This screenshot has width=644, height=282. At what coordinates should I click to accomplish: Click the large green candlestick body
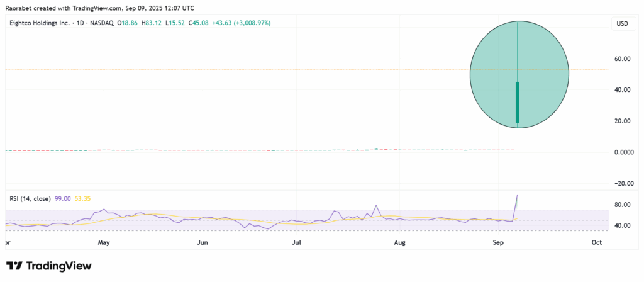[x=518, y=103]
